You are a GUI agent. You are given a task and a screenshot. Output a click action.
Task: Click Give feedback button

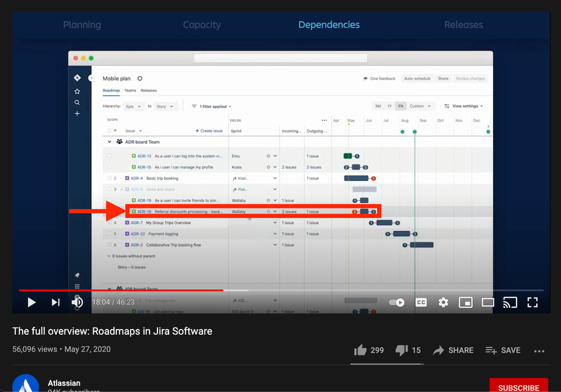[x=379, y=79]
